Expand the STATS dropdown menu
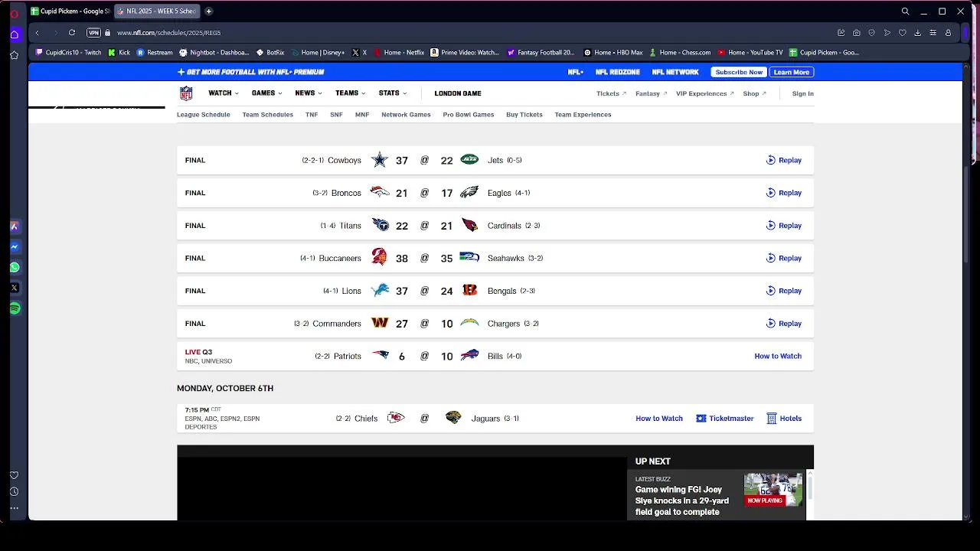980x551 pixels. coord(392,93)
